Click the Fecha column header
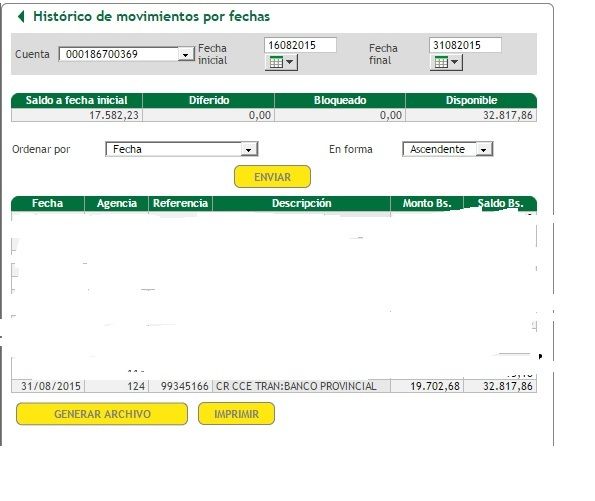Viewport: 595px width, 501px height. click(x=48, y=203)
